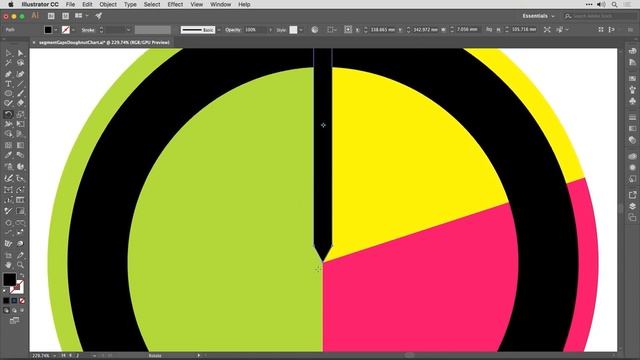Open the File menu

[70, 4]
